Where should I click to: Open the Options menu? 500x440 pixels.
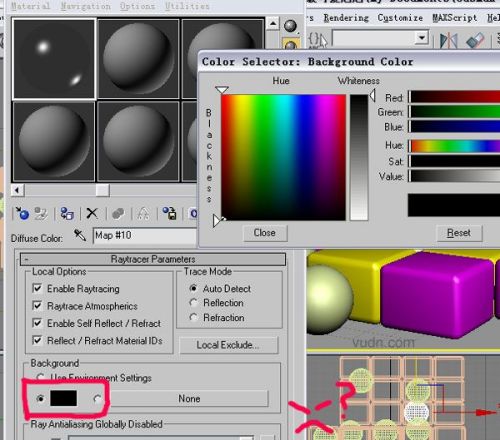click(137, 6)
